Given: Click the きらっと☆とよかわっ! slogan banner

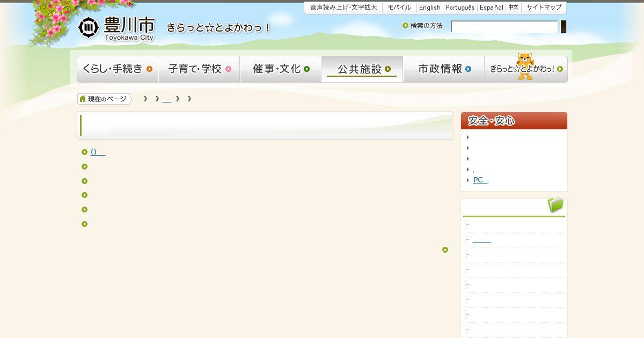Looking at the screenshot, I should pos(218,28).
